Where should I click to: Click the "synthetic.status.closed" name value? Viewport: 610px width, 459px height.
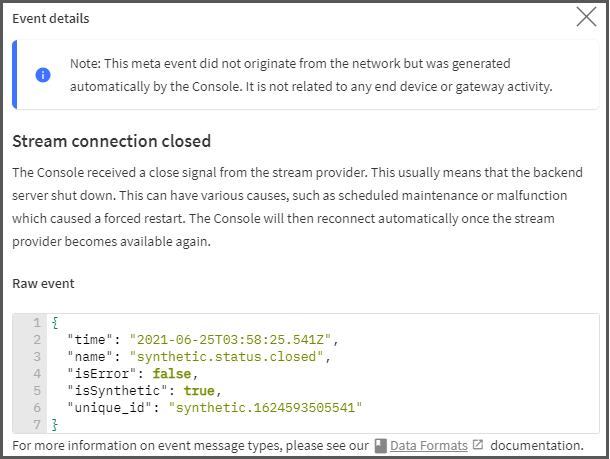pyautogui.click(x=226, y=357)
